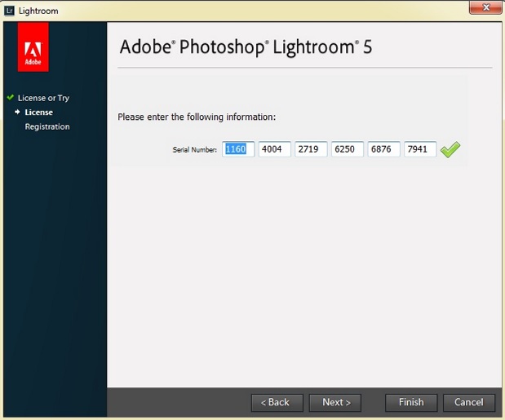Proceed with the Next button

335,403
